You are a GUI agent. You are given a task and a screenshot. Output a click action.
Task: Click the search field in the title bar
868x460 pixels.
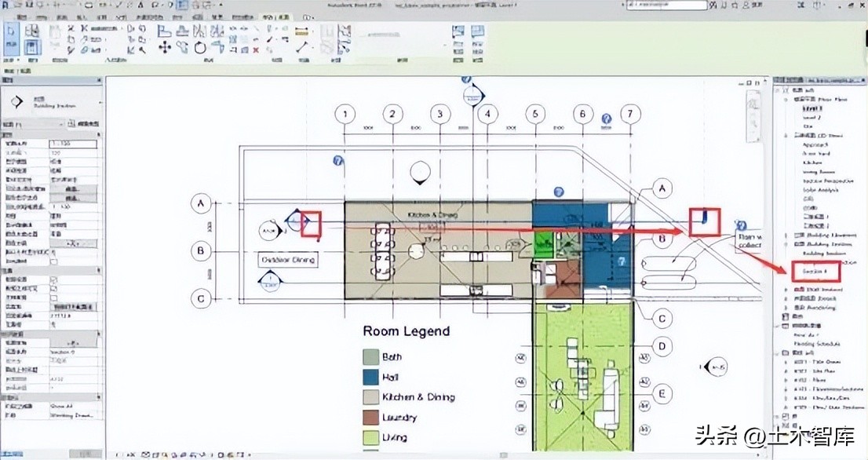(666, 5)
